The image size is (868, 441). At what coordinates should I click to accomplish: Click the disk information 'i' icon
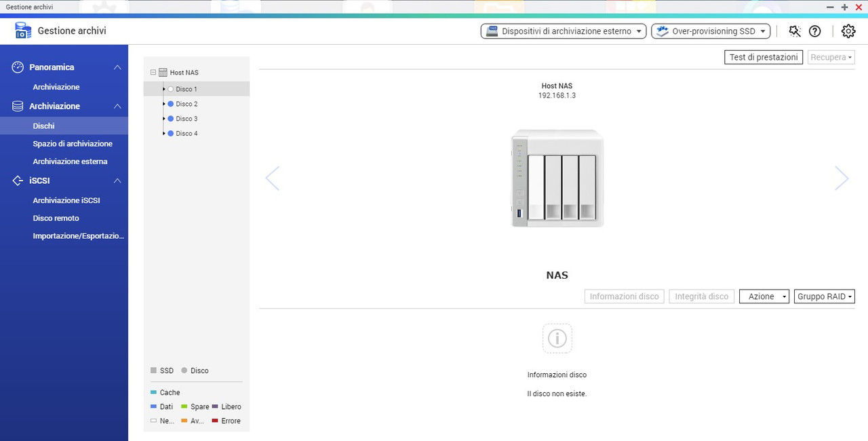[557, 338]
